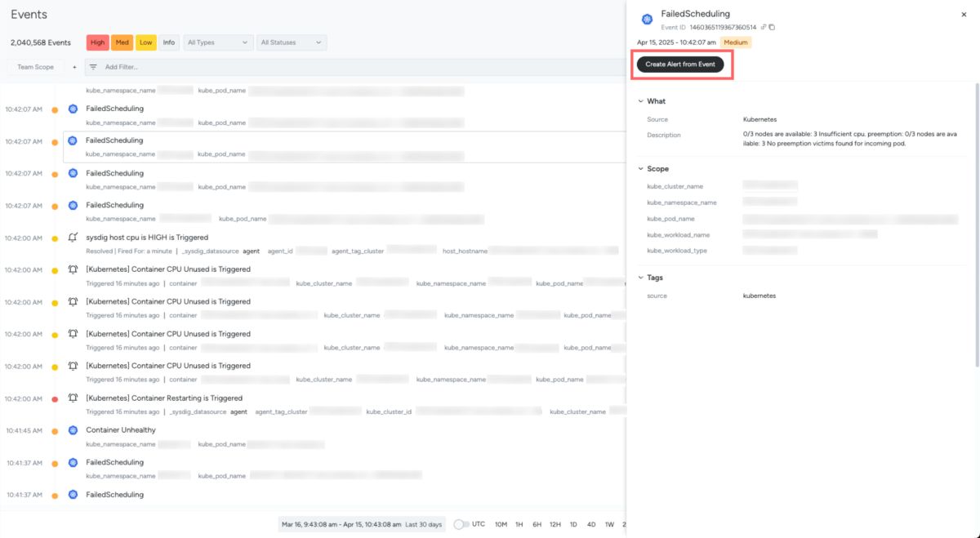
Task: Click the link icon beside Event ID
Action: pyautogui.click(x=764, y=27)
